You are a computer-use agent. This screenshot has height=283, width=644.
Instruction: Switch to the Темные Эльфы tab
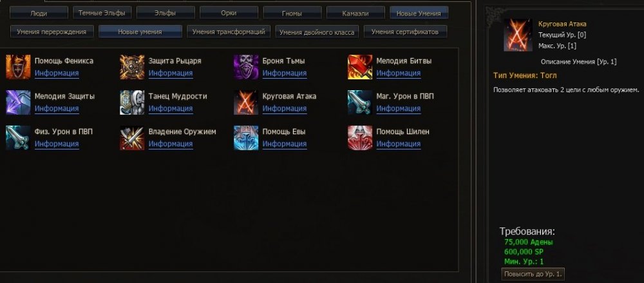[x=102, y=13]
